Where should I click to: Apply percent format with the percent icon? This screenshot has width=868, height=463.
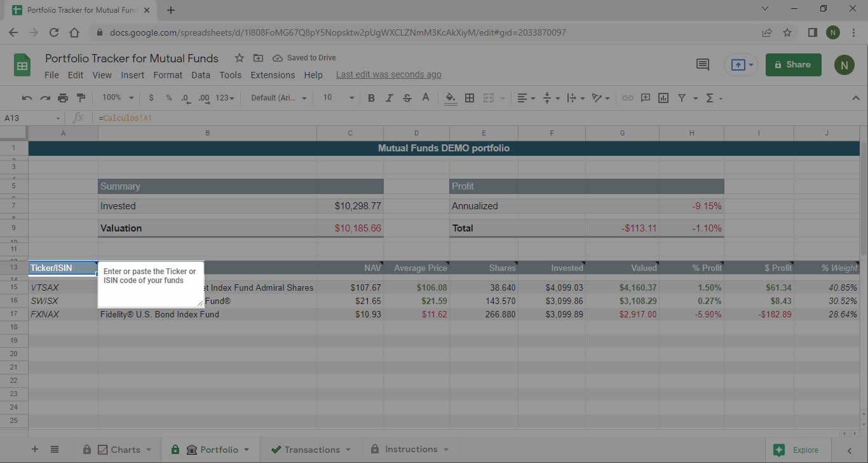coord(168,97)
